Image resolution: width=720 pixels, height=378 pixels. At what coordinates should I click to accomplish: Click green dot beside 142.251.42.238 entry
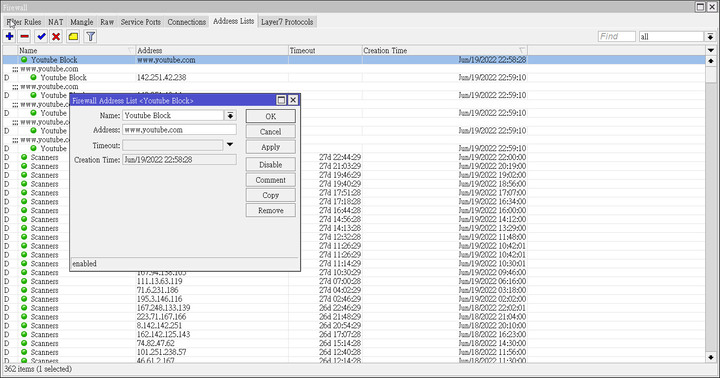click(33, 77)
